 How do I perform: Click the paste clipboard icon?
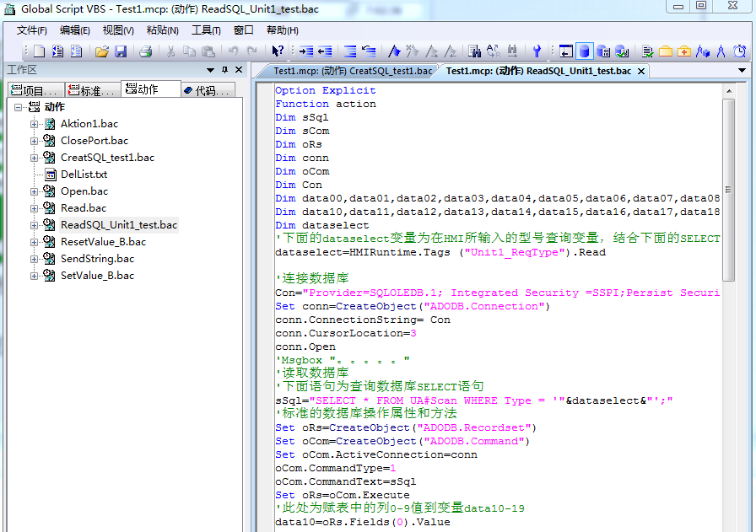(x=208, y=51)
